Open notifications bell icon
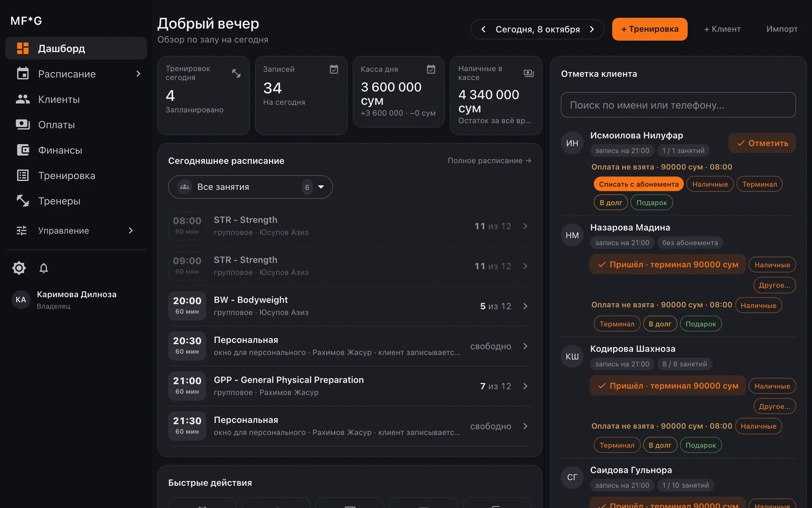 click(x=44, y=268)
